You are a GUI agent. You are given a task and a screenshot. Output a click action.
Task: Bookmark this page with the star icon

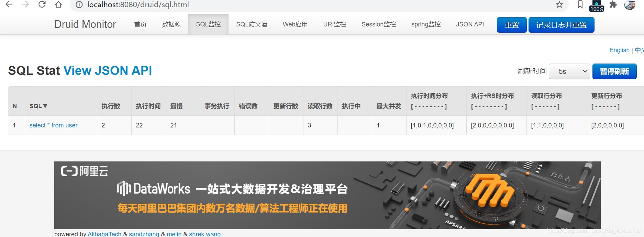[x=559, y=4]
